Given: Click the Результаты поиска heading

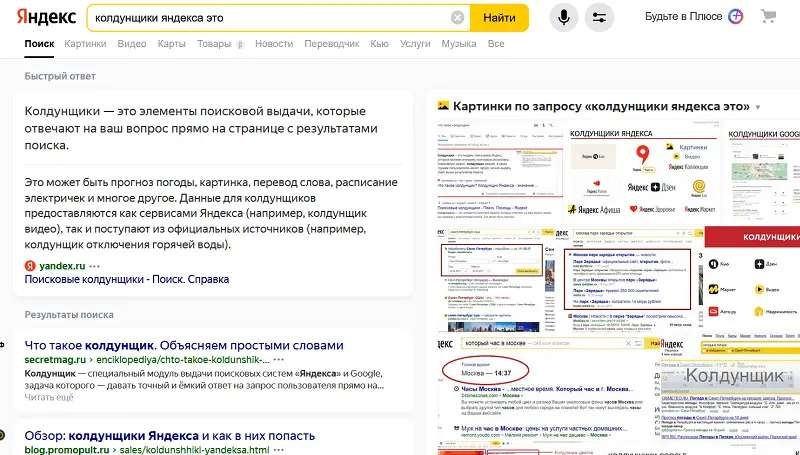Looking at the screenshot, I should [x=69, y=315].
